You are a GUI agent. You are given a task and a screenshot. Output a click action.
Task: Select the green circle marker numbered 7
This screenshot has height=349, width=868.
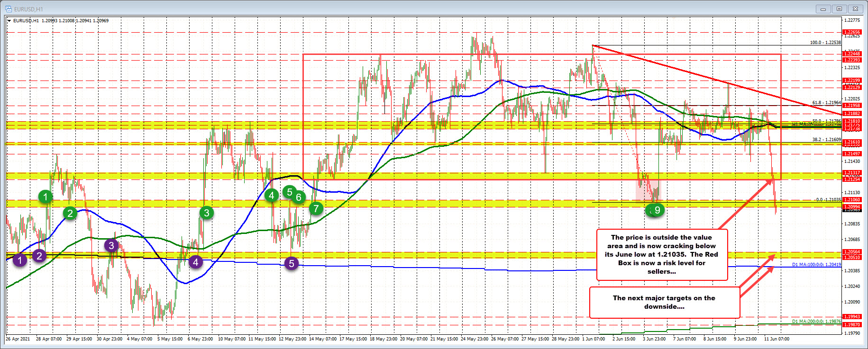[316, 208]
